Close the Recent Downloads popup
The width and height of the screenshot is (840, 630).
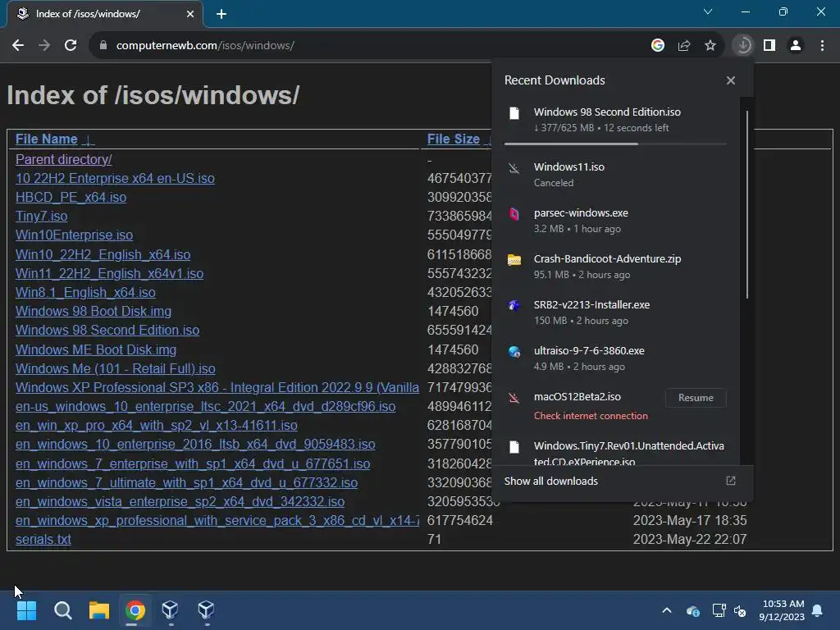point(731,80)
